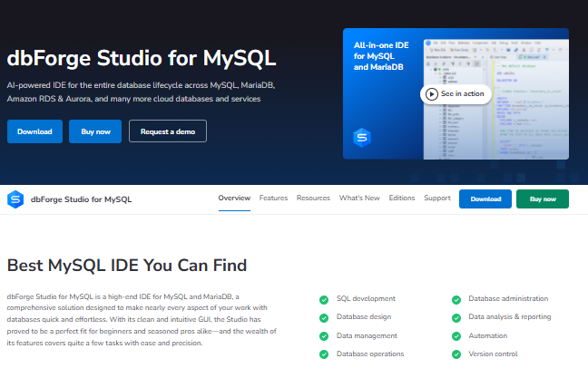Screen dimensions: 588x378
Task: Click the Version control feature text
Action: [493, 354]
